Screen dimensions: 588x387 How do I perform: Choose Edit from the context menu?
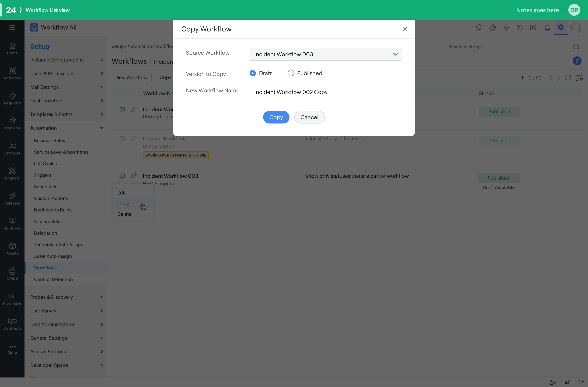pos(121,193)
